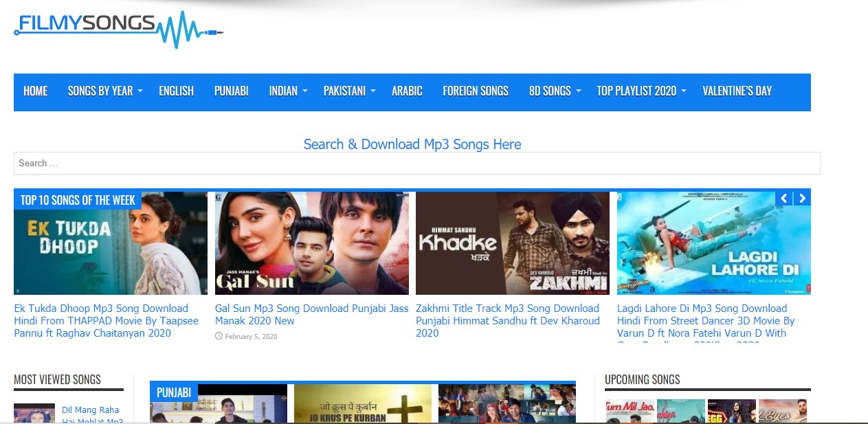Open the Ek Tukda Dhoop thumbnail

point(111,243)
